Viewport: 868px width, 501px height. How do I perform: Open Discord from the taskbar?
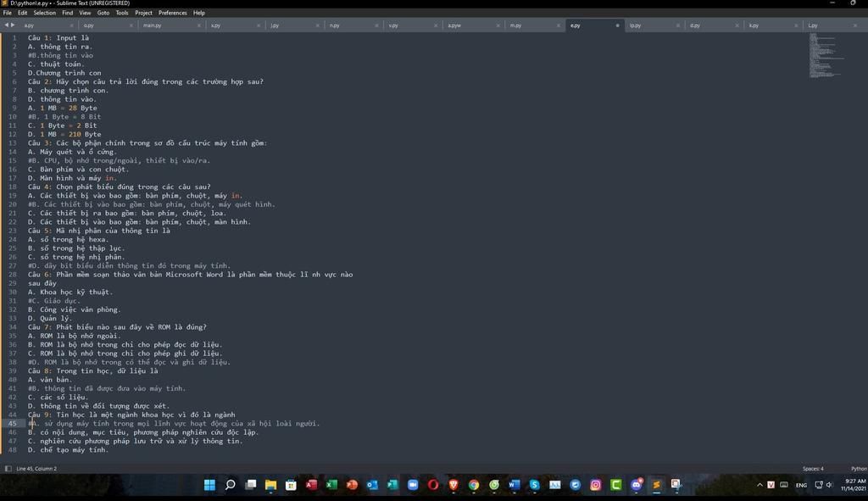click(x=636, y=485)
